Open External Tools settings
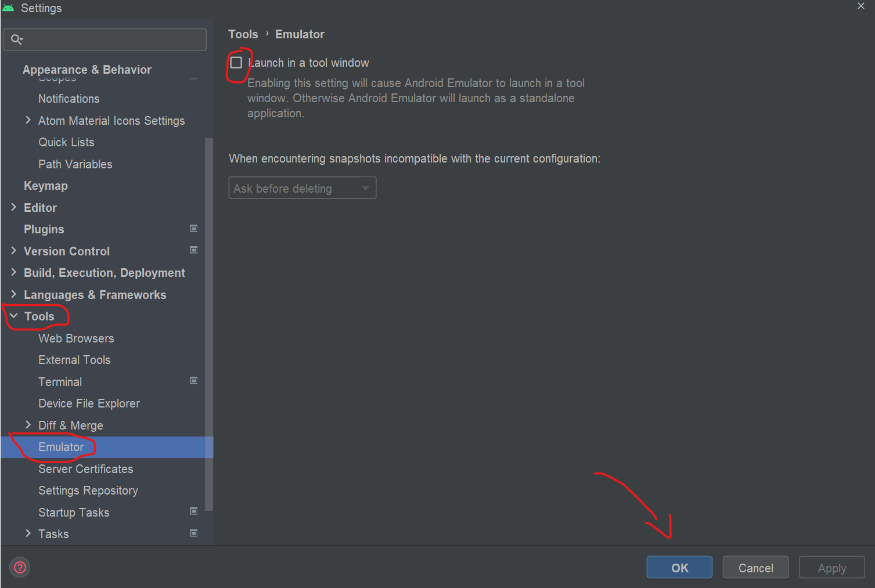 coord(74,360)
